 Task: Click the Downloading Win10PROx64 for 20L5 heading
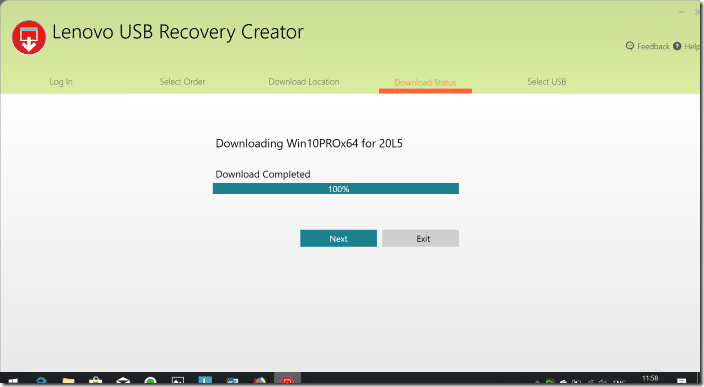click(309, 144)
